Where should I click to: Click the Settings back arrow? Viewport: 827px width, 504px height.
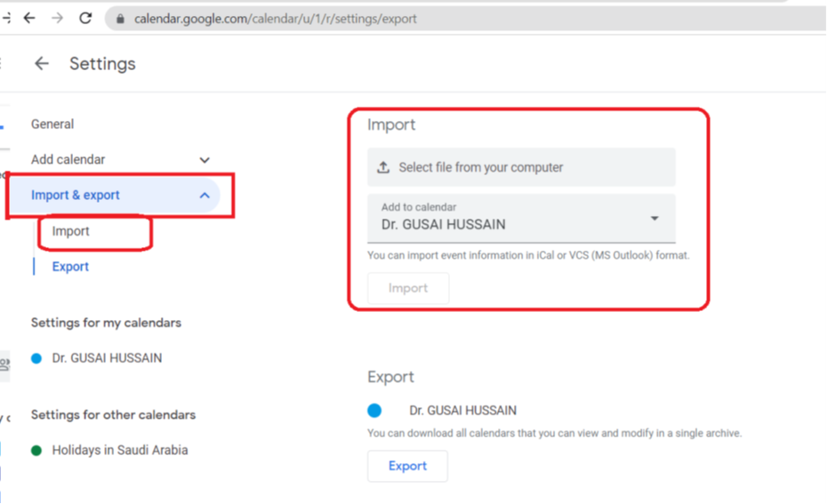41,64
